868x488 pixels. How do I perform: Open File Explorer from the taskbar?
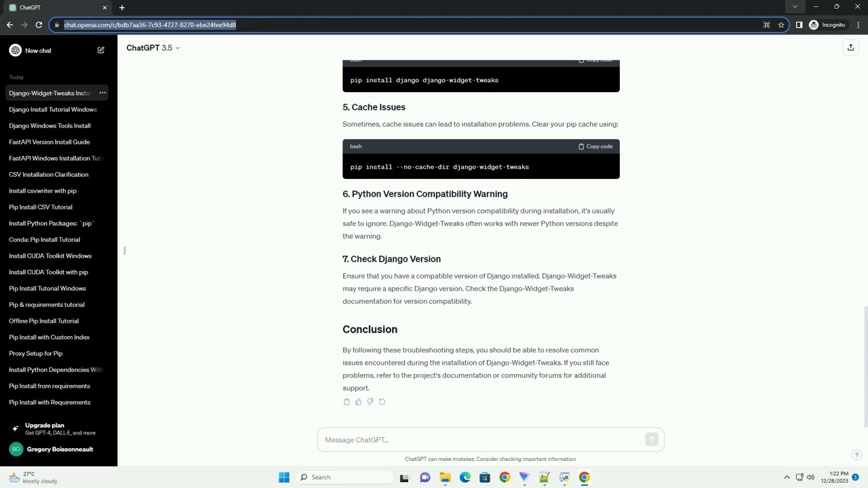click(445, 477)
